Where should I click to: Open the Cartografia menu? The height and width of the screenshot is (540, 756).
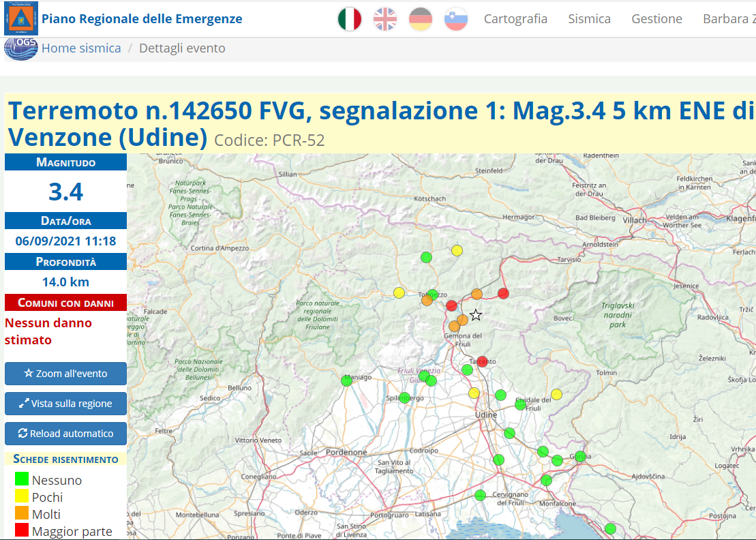point(515,19)
